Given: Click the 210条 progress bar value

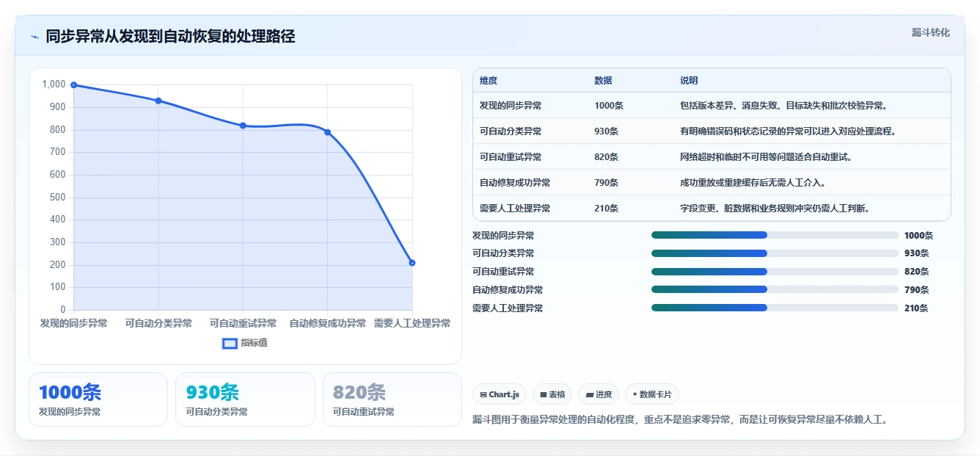Looking at the screenshot, I should pos(916,308).
